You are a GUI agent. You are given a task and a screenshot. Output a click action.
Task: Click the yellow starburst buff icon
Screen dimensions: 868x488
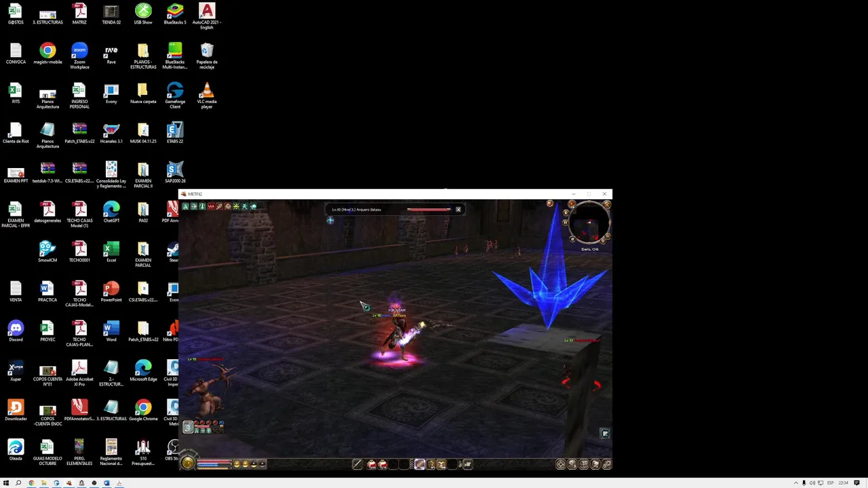pyautogui.click(x=236, y=206)
